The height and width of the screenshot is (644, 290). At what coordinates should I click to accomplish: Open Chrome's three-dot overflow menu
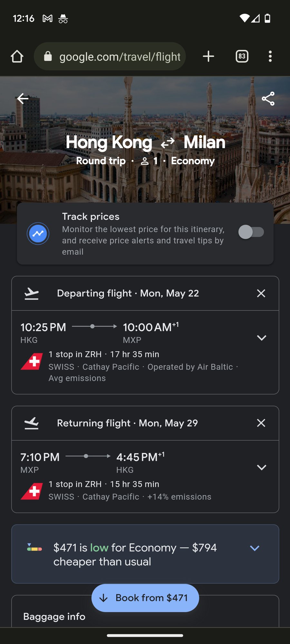coord(270,56)
